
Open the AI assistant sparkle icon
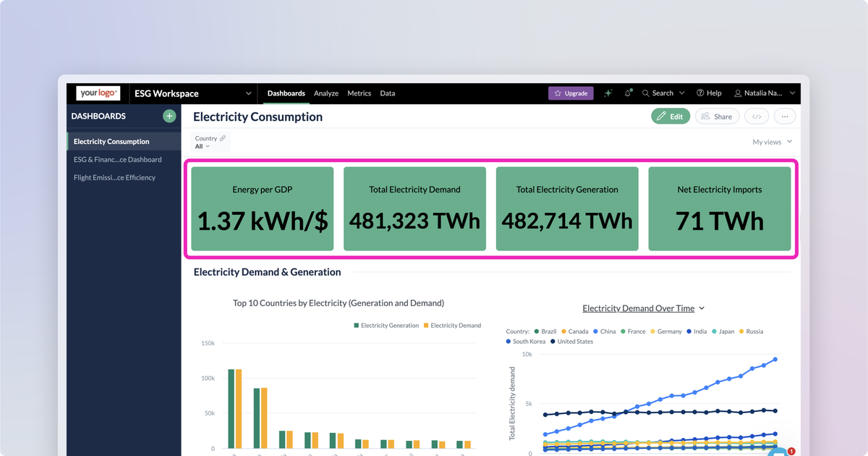[x=608, y=93]
